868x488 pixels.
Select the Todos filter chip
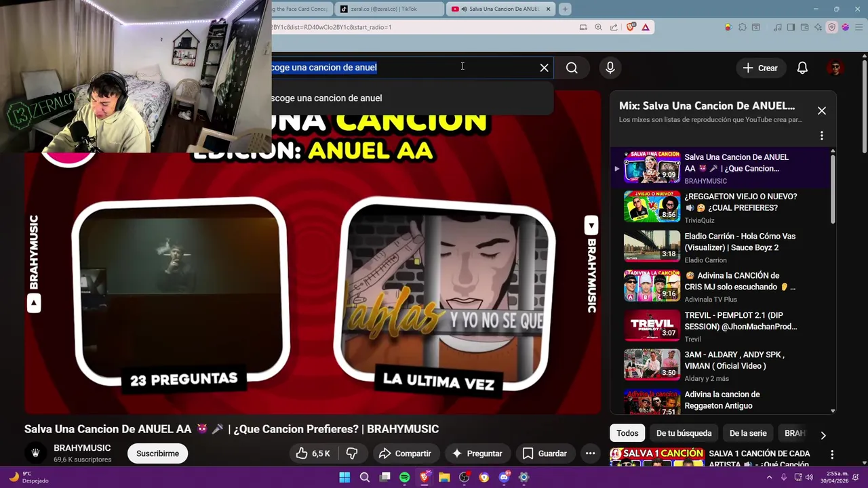pyautogui.click(x=627, y=433)
